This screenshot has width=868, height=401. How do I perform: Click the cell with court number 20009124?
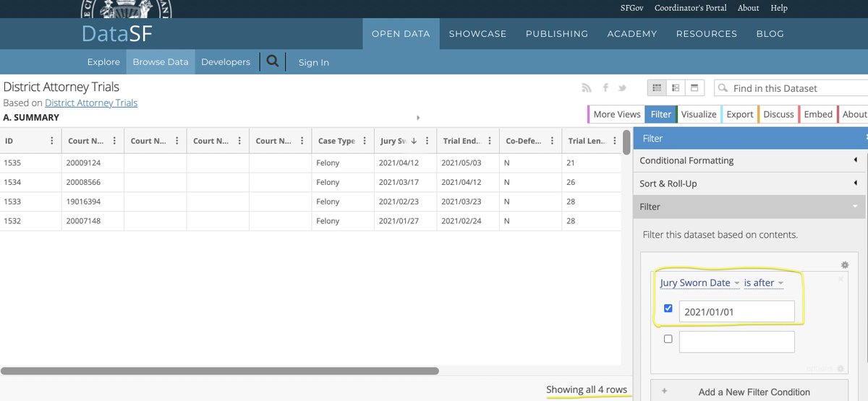tap(93, 163)
